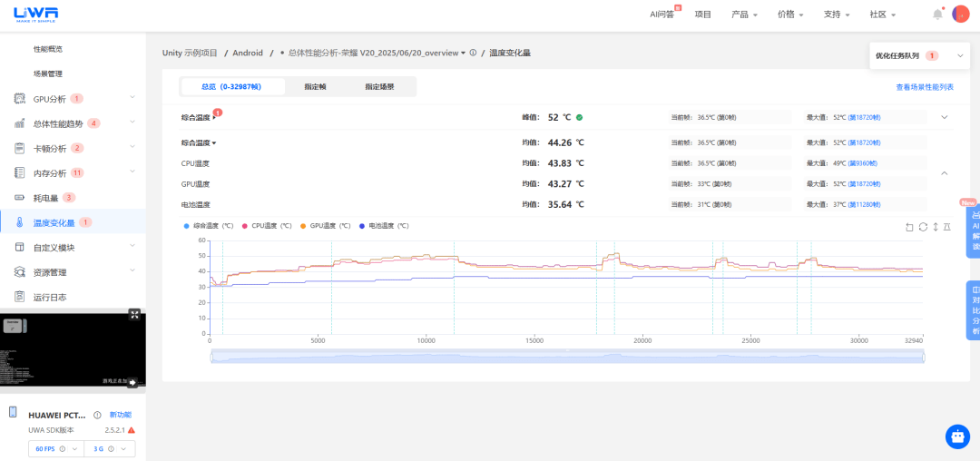Click the chart vertical-arrows icon
Image resolution: width=980 pixels, height=461 pixels.
(936, 227)
